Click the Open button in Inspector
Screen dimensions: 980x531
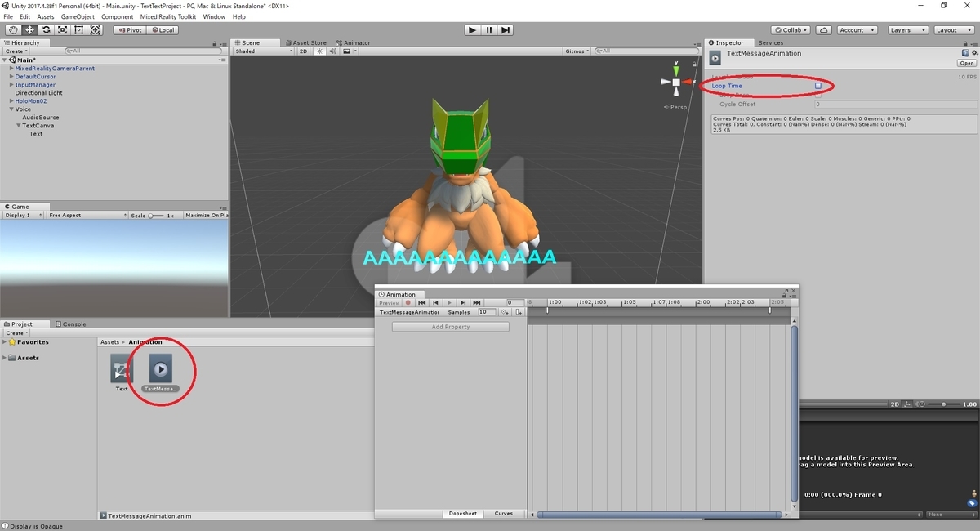(x=967, y=63)
